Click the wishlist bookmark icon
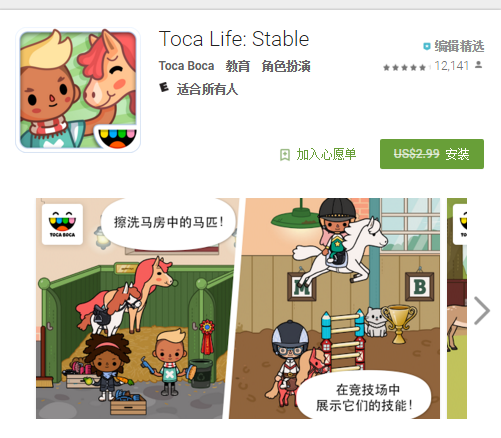501x438 pixels. pyautogui.click(x=285, y=155)
